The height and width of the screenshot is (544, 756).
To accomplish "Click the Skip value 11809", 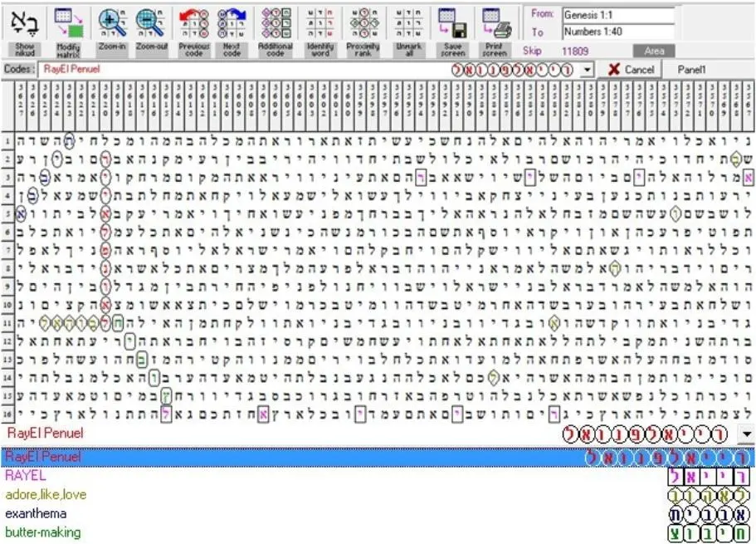I will click(575, 51).
